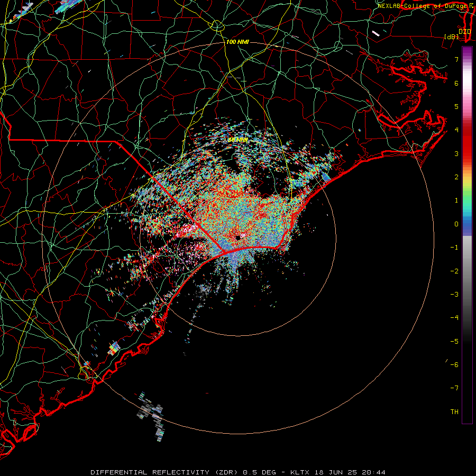Pick the purple top of the color bar
476x476 pixels.
point(467,52)
